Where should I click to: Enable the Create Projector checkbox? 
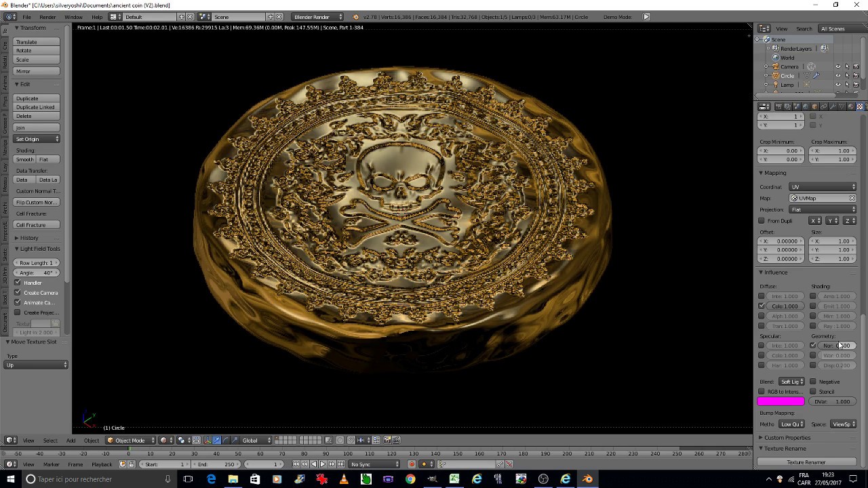(x=18, y=312)
